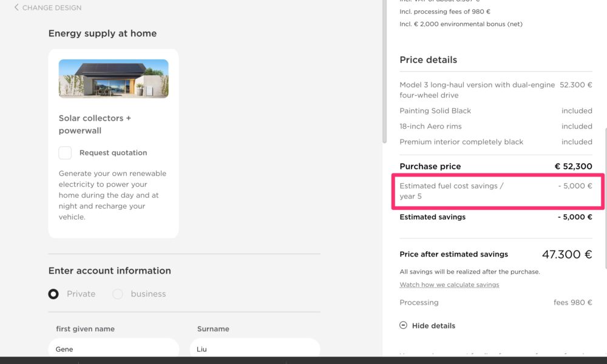The image size is (607, 364).
Task: Focus the first given name field containing Gene
Action: [x=114, y=349]
